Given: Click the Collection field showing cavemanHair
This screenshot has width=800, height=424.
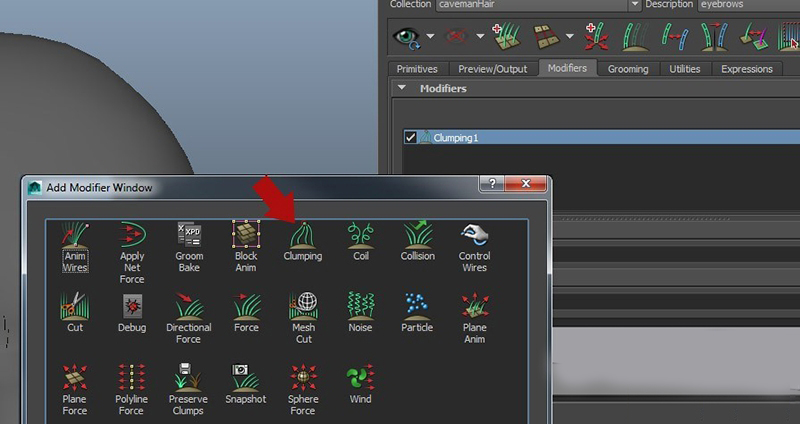Looking at the screenshot, I should pyautogui.click(x=532, y=5).
